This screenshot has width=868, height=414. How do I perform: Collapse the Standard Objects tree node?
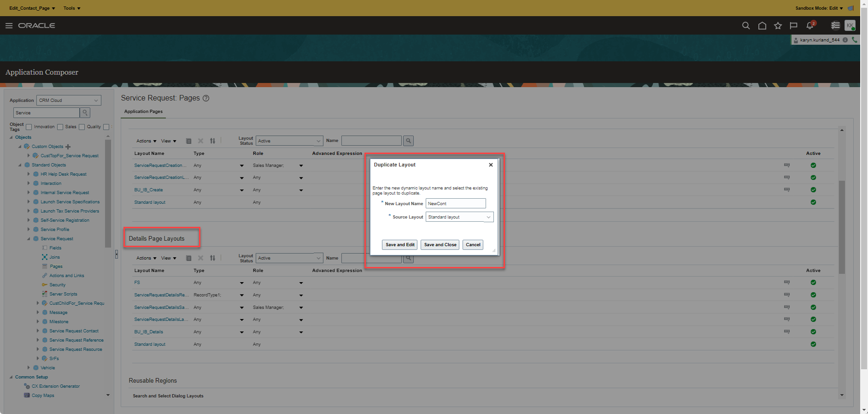(x=20, y=165)
